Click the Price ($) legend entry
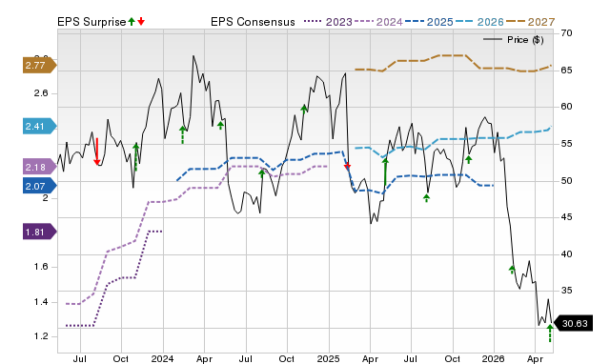This screenshot has width=610, height=364. 514,40
